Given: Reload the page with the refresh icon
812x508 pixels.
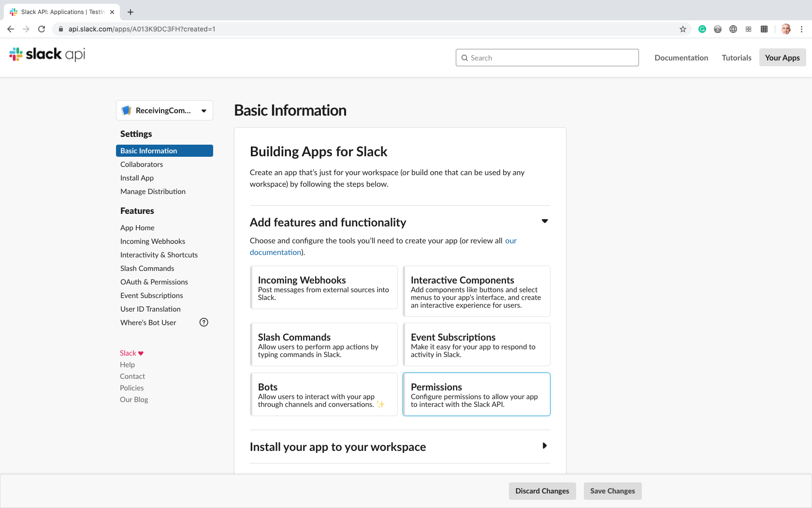Looking at the screenshot, I should [x=42, y=29].
